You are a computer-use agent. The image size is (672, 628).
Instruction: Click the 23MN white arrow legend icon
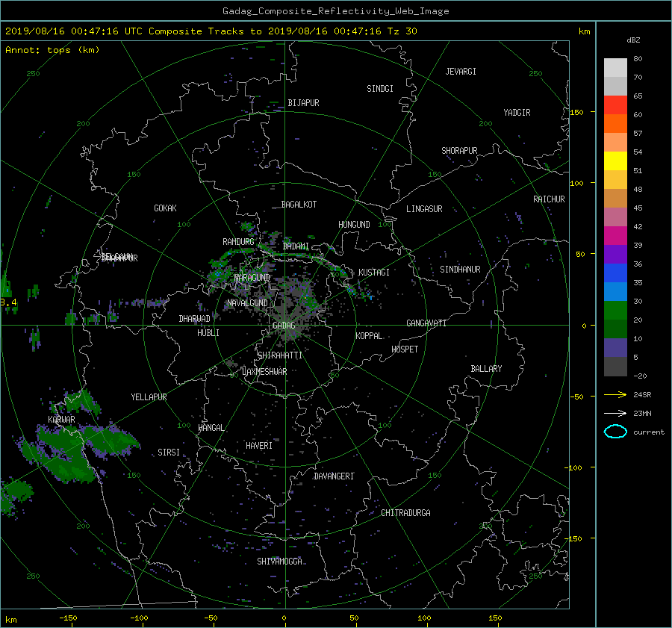click(615, 413)
